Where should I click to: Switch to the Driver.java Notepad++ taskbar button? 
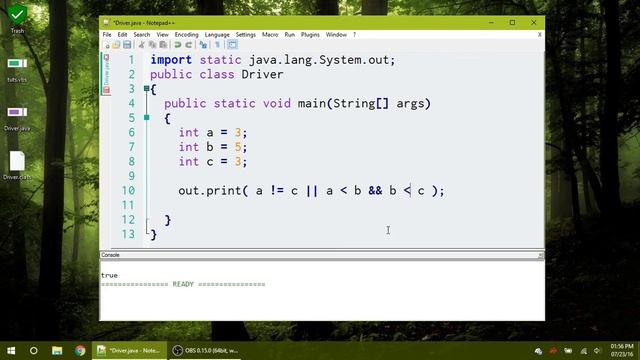[129, 351]
